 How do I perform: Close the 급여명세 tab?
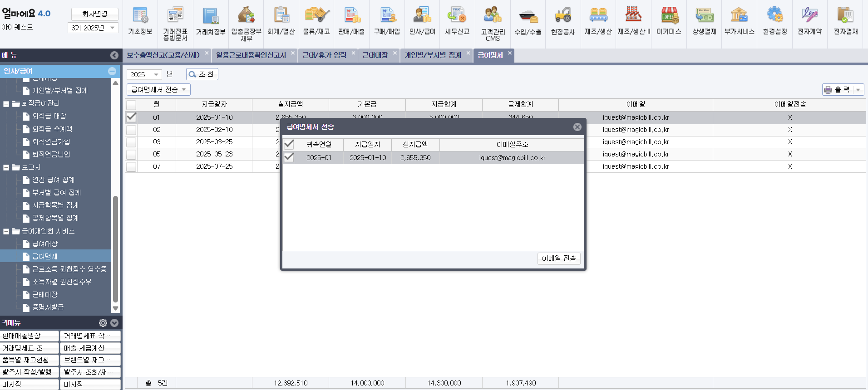tap(510, 53)
